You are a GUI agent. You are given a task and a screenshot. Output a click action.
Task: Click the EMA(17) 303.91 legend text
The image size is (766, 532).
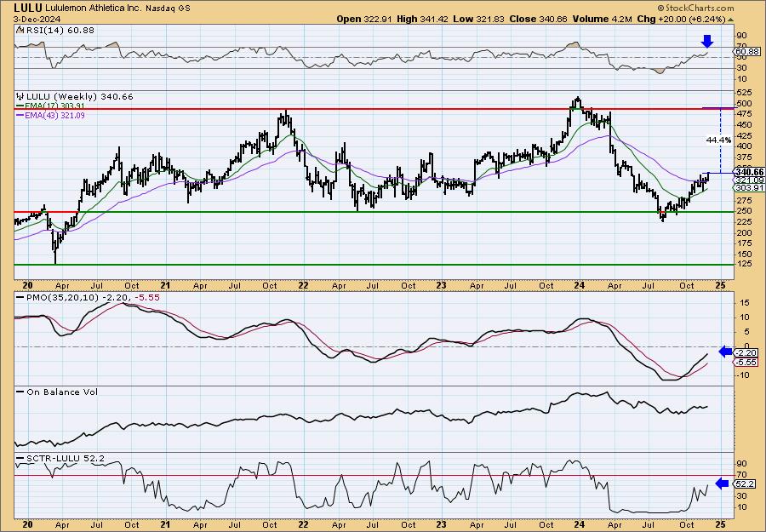point(54,106)
